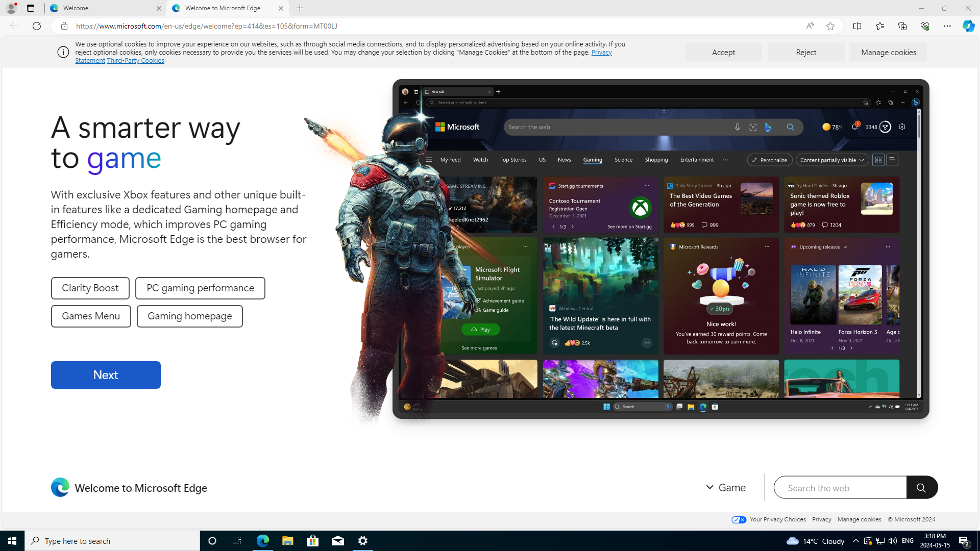Click the Search the web field

click(840, 488)
